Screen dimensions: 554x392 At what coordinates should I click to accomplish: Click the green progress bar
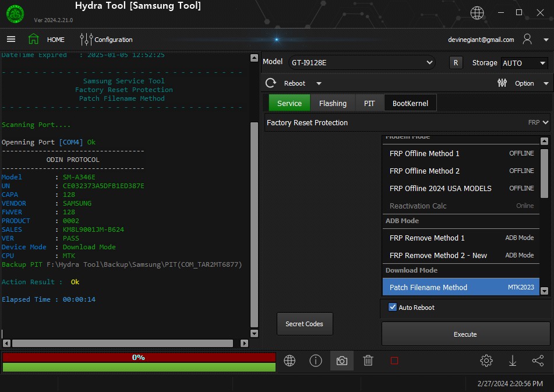click(x=139, y=367)
